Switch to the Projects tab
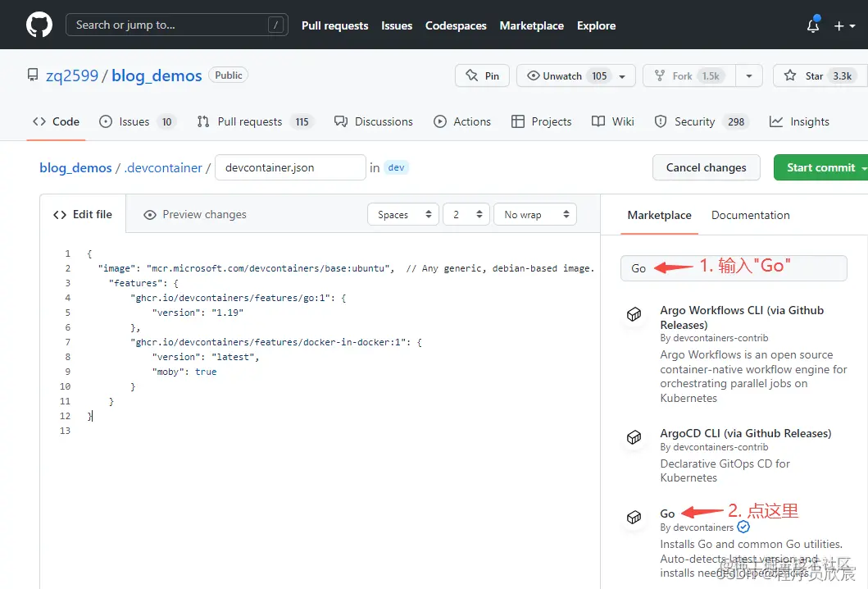This screenshot has width=868, height=589. (542, 121)
